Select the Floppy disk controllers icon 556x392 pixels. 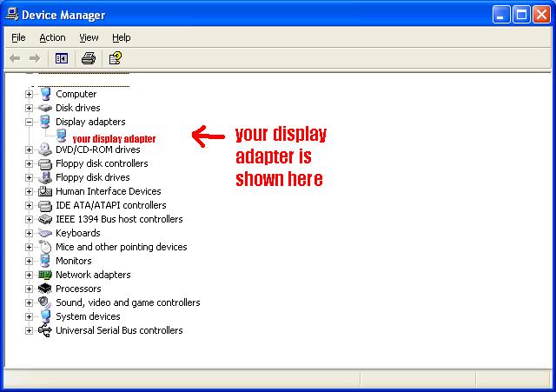(x=45, y=163)
